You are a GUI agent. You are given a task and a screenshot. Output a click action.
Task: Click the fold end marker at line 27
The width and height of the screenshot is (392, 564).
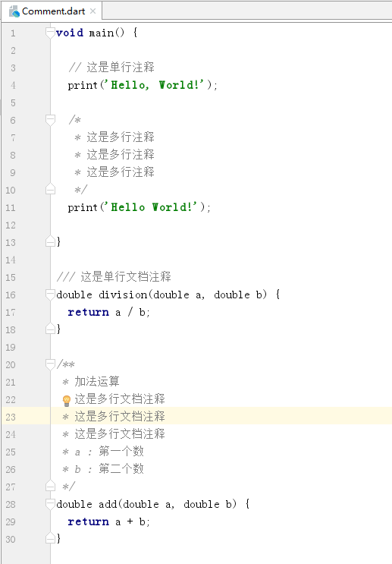click(50, 487)
